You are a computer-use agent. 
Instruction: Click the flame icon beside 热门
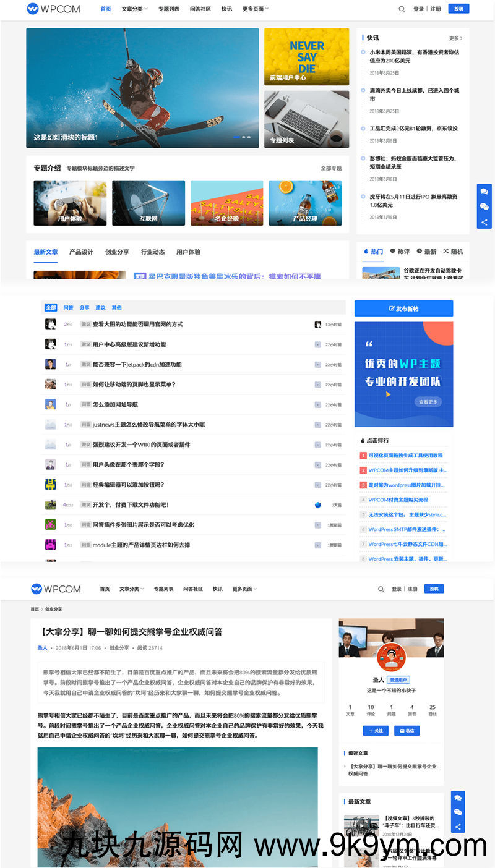point(366,252)
